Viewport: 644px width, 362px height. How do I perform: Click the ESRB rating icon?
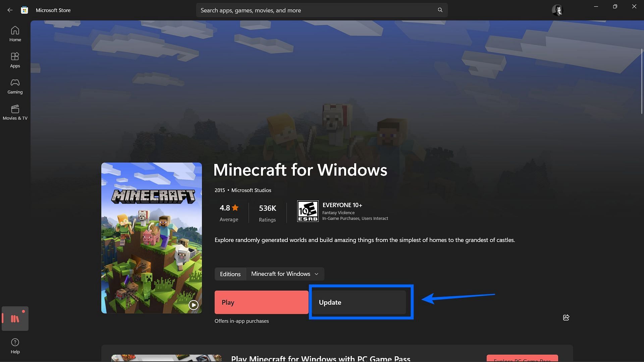[307, 210]
